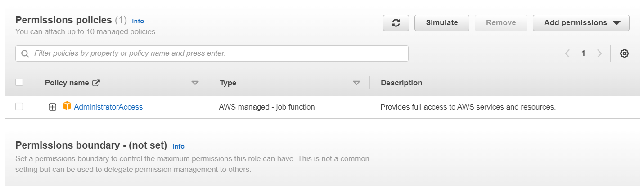
Task: Open Info link next to Permissions policies
Action: [x=138, y=21]
